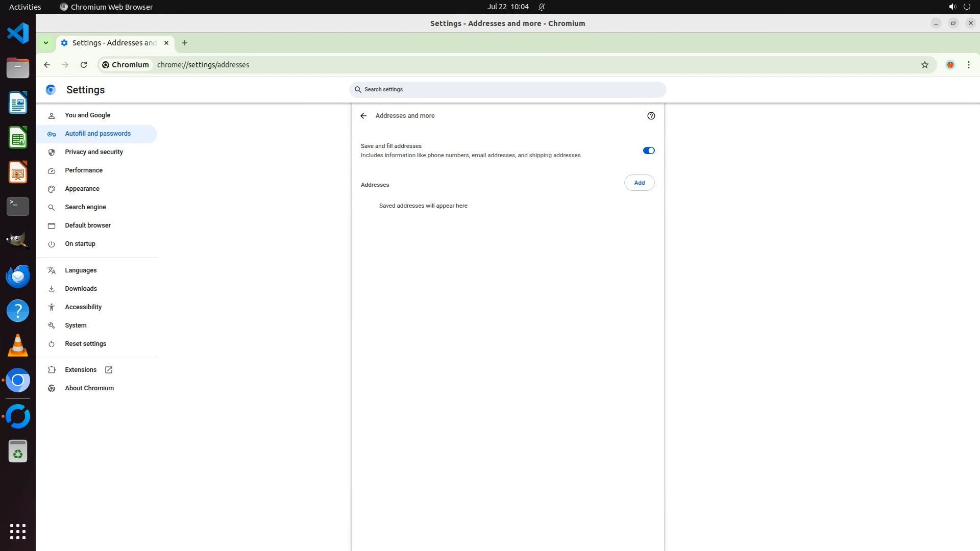Open the profile avatar icon
Image resolution: width=980 pixels, height=551 pixels.
click(950, 65)
